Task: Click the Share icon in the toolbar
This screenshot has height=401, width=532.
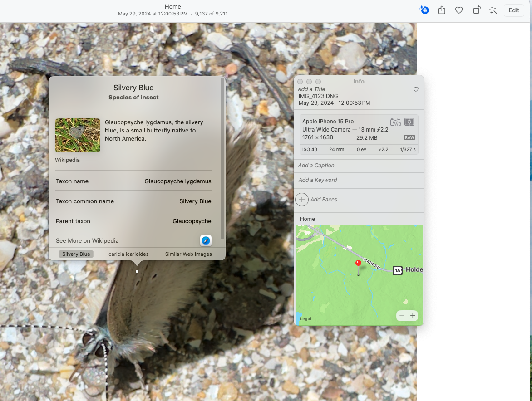Action: pos(441,10)
